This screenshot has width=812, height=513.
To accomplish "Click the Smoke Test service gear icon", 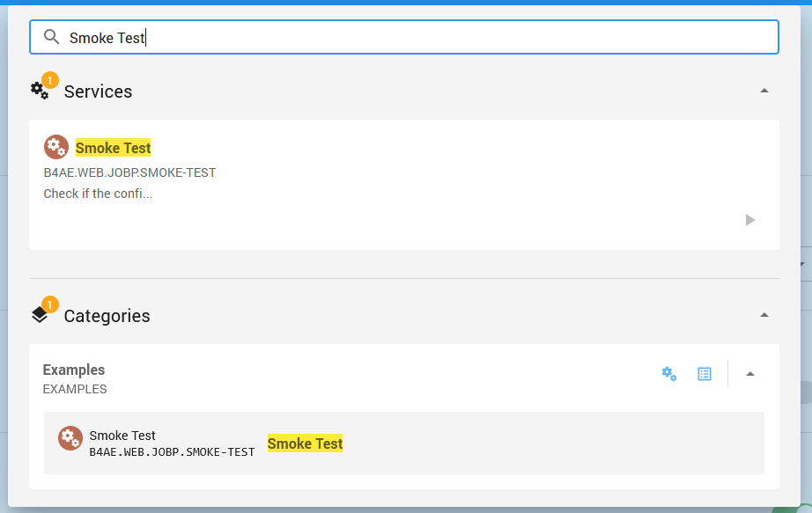I will [x=56, y=147].
